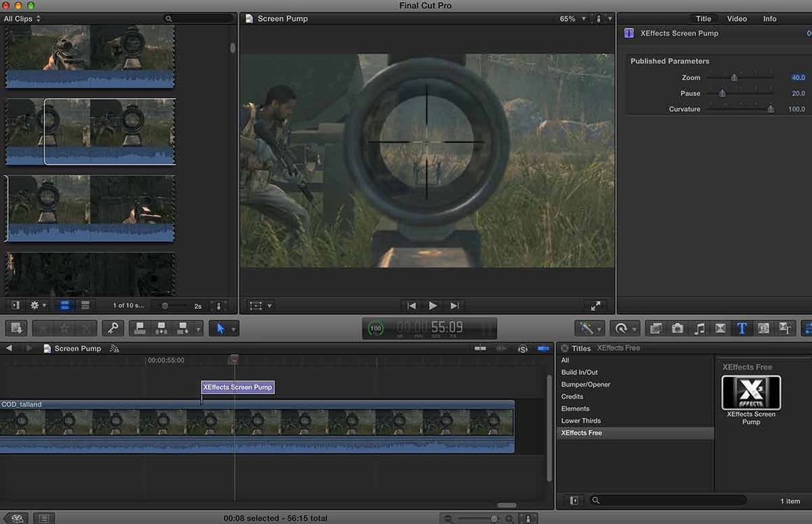The image size is (812, 524).
Task: Open the Titles browser icon
Action: (x=741, y=329)
